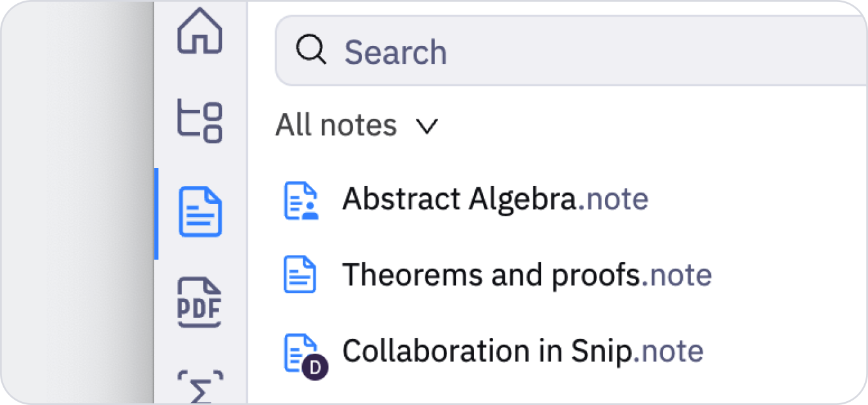This screenshot has width=868, height=405.
Task: Click the Sigma formula icon in the sidebar
Action: click(200, 387)
